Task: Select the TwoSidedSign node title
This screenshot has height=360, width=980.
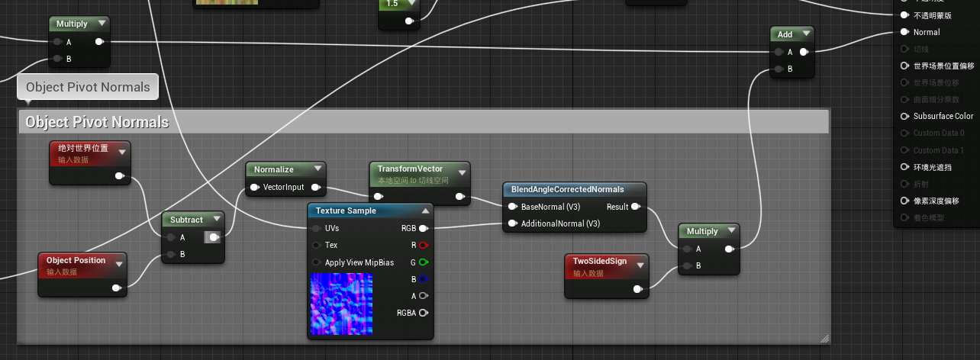Action: coord(600,261)
